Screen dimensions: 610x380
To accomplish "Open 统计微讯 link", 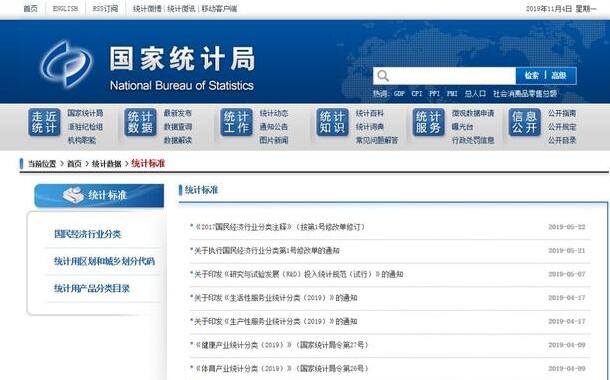I will [181, 8].
